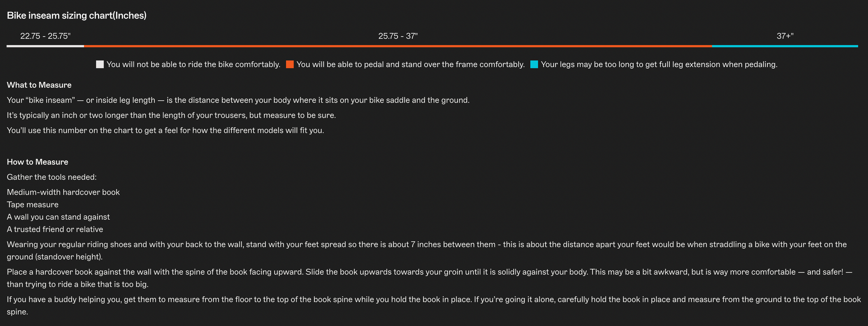Image resolution: width=868 pixels, height=326 pixels.
Task: Click "pedal and stand over the frame" legend text
Action: (410, 64)
